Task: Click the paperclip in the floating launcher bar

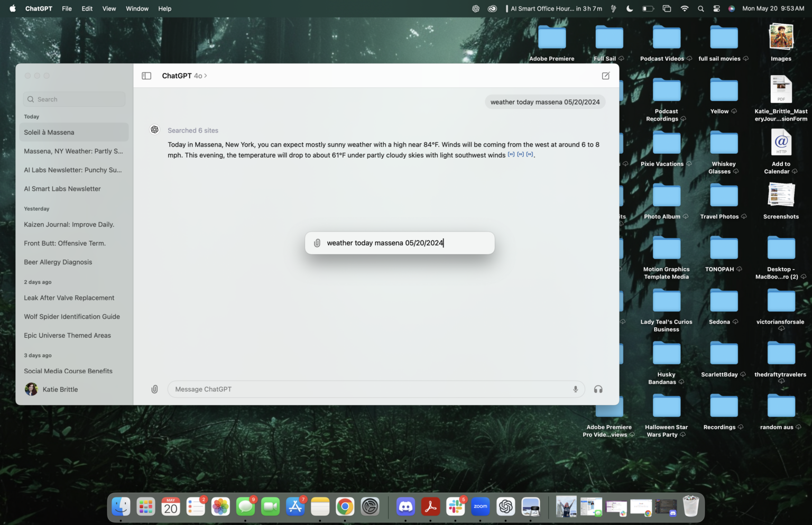Action: point(317,243)
